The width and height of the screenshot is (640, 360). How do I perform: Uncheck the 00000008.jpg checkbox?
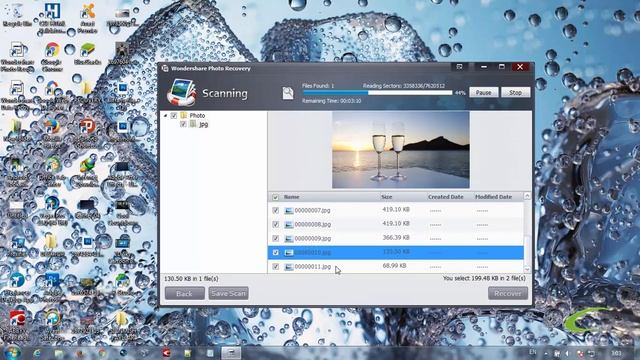point(276,224)
